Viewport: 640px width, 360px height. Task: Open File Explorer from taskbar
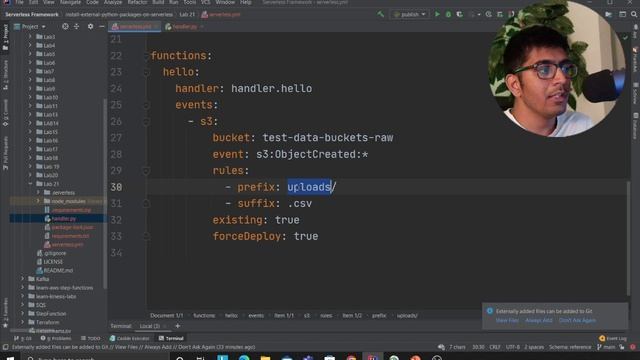pos(265,358)
